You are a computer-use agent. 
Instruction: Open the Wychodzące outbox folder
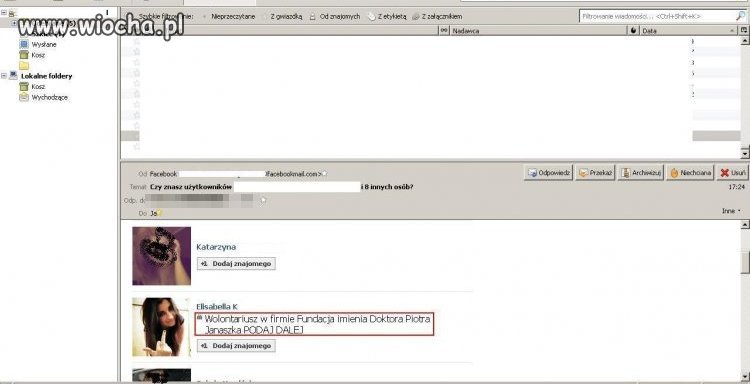click(44, 97)
